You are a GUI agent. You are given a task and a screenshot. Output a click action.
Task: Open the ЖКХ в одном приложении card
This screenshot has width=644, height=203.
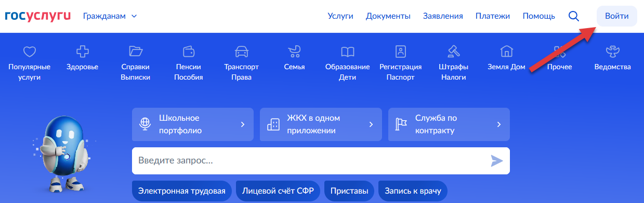(x=321, y=124)
